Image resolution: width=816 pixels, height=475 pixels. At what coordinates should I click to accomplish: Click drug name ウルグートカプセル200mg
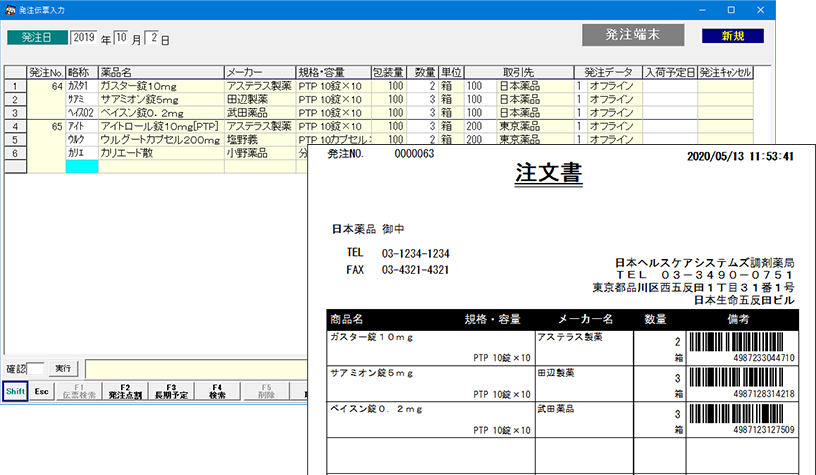160,140
